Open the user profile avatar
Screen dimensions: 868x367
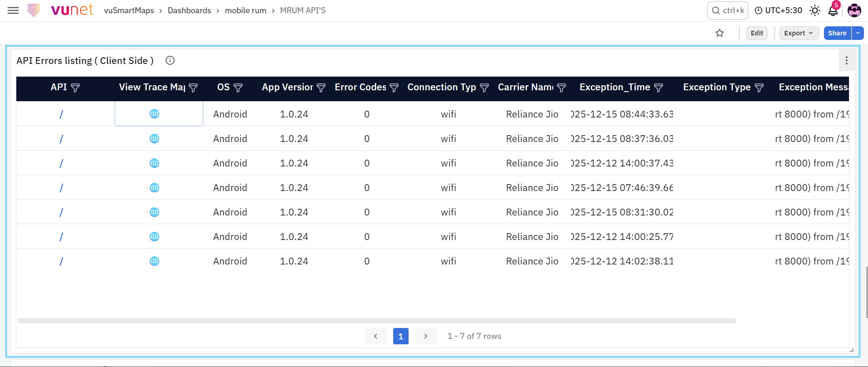[x=854, y=10]
